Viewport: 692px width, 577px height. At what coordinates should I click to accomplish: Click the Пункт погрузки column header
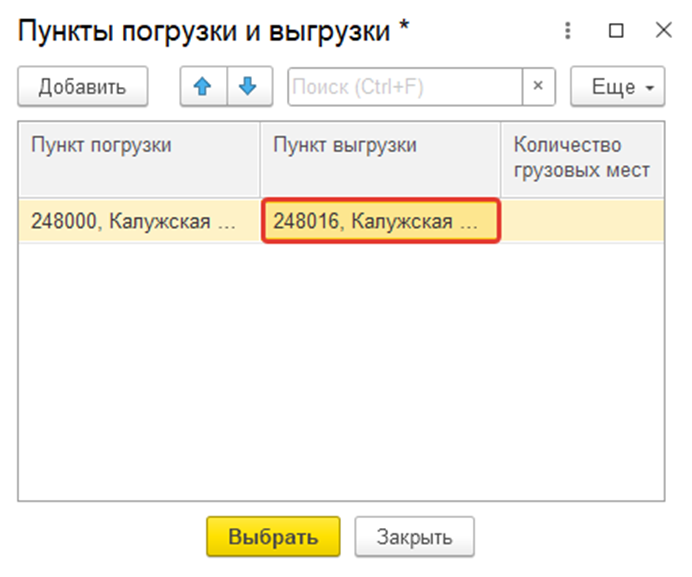pyautogui.click(x=139, y=159)
